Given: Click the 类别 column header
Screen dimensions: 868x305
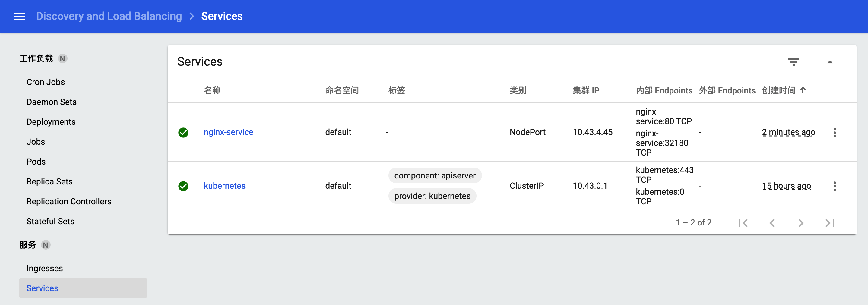Looking at the screenshot, I should coord(518,90).
